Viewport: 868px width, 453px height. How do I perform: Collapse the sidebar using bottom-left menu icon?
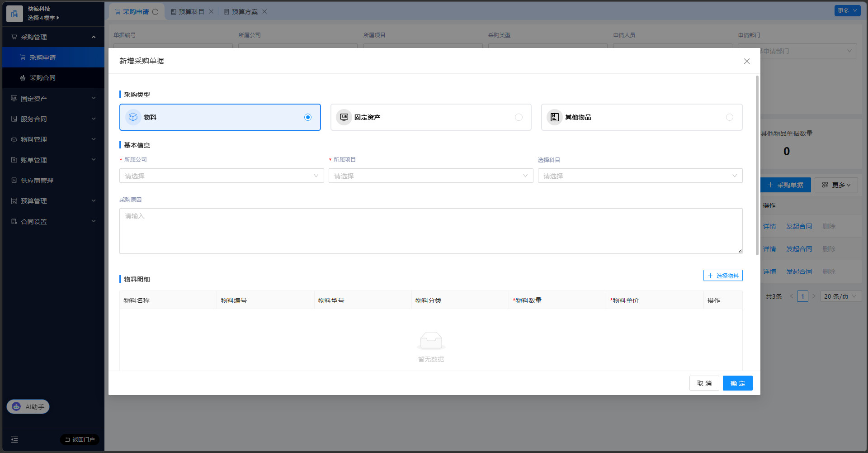[x=14, y=439]
